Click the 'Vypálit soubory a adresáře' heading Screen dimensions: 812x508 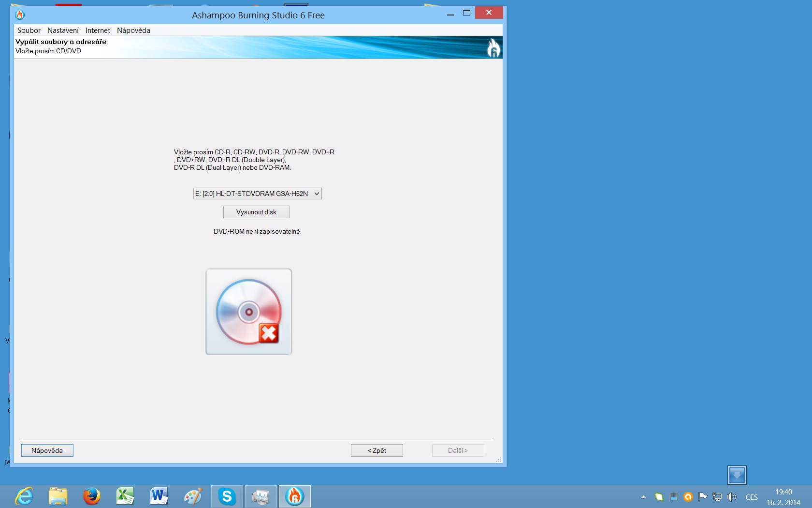click(61, 42)
